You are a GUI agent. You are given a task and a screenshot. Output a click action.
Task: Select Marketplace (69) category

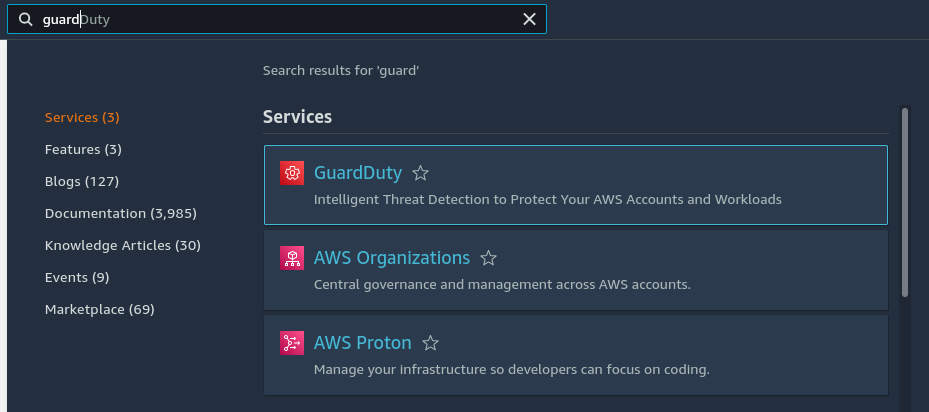coord(100,309)
